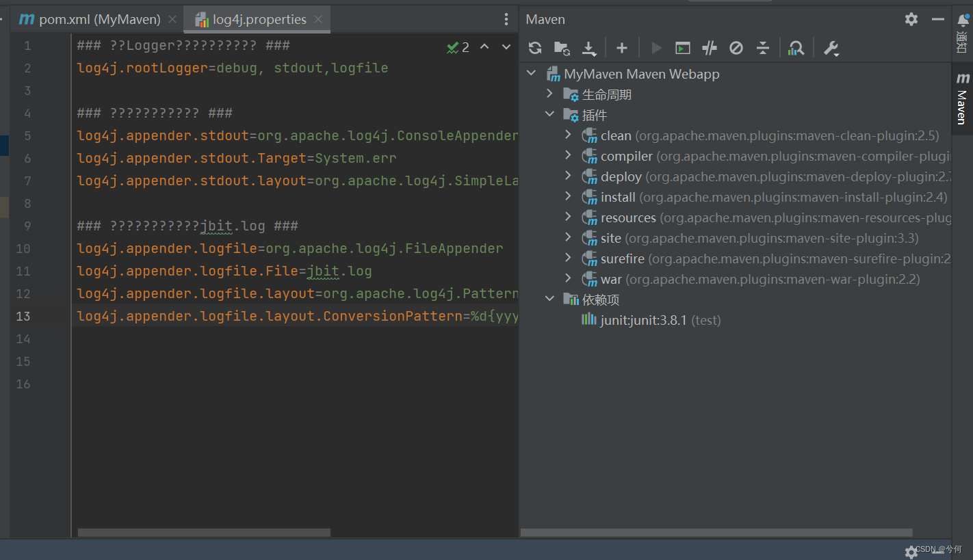Click Maven panel title label
The height and width of the screenshot is (560, 973).
[x=545, y=19]
